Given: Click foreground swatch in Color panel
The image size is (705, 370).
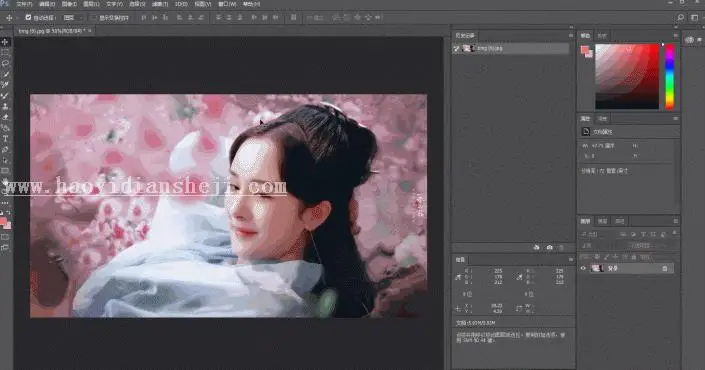Looking at the screenshot, I should point(585,49).
